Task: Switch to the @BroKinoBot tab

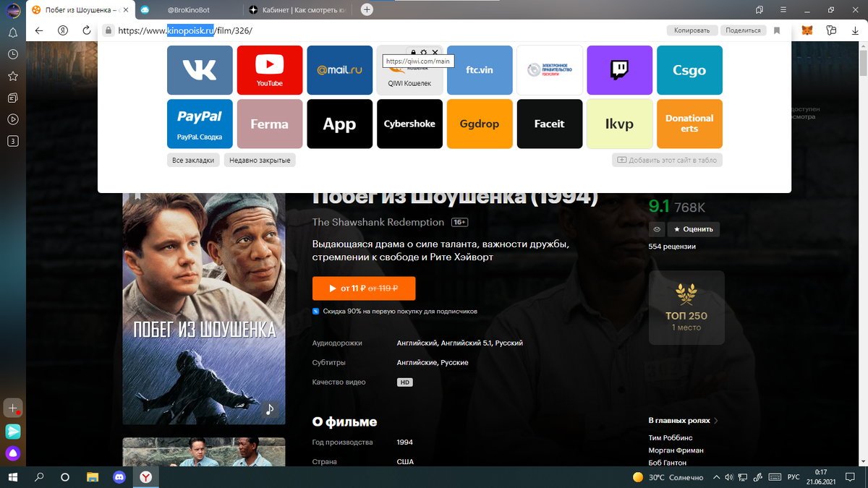Action: point(188,9)
